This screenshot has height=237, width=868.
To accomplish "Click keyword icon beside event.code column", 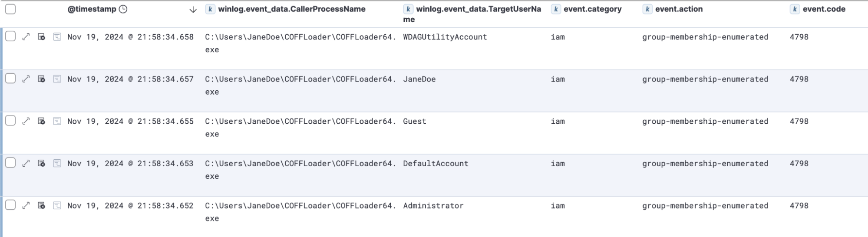I will 795,9.
